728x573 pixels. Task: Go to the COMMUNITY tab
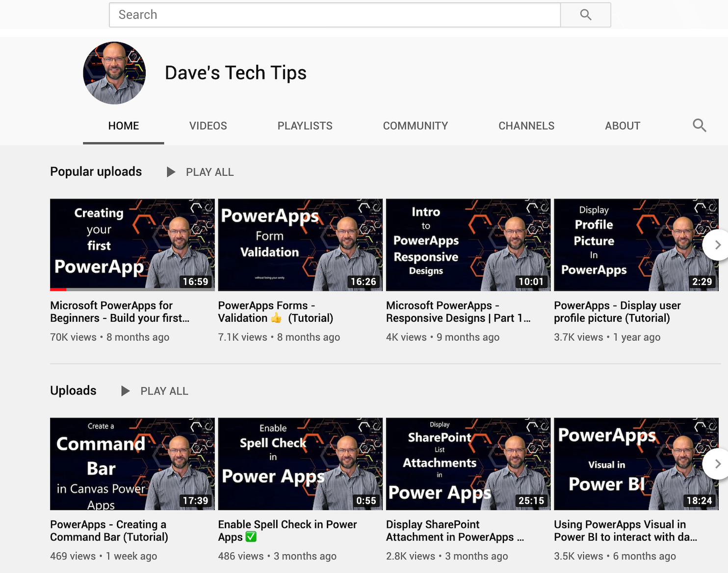[416, 126]
